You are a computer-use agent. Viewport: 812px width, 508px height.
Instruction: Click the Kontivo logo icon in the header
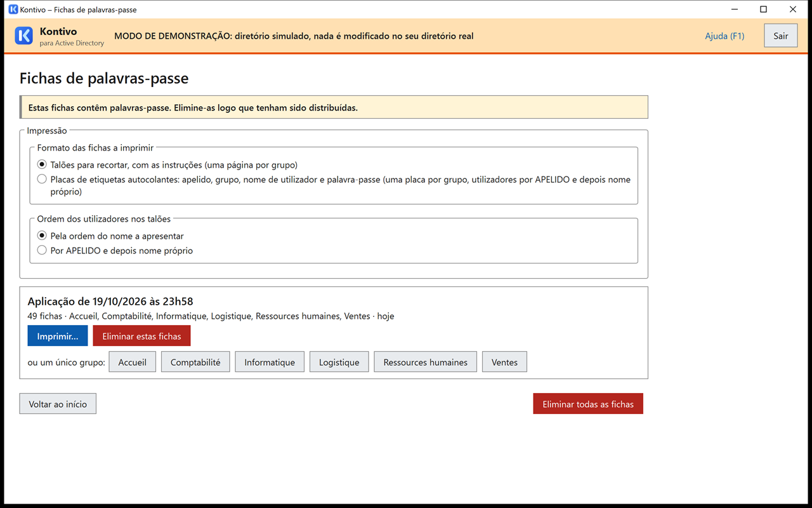[x=23, y=36]
